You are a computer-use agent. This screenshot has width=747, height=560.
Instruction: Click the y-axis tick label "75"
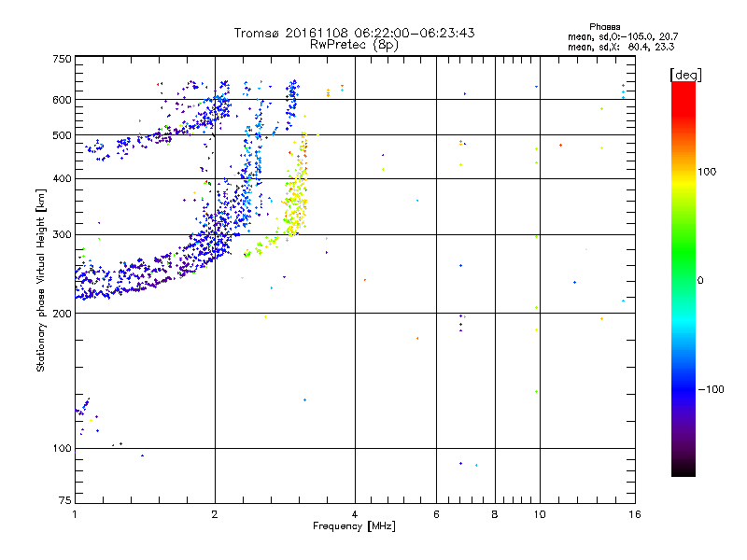click(x=65, y=500)
